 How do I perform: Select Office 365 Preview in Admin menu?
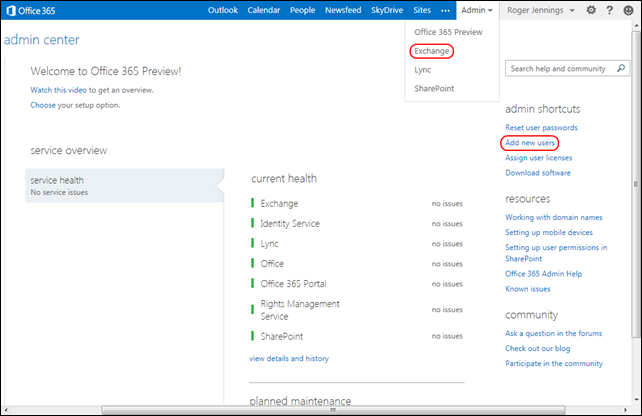click(x=448, y=32)
